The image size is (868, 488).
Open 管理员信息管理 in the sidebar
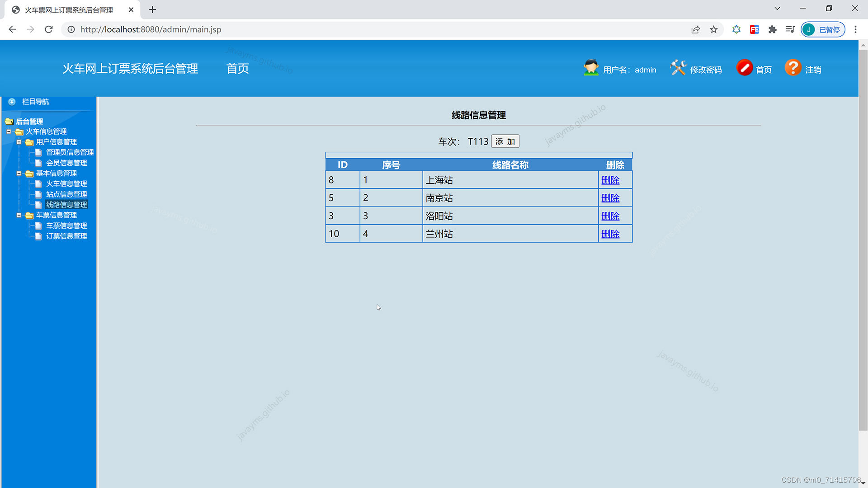70,152
